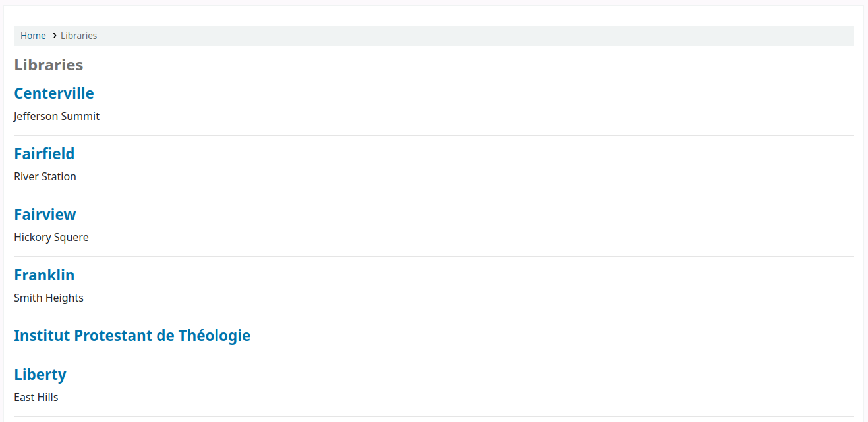Open the Franklin library page

tap(43, 275)
